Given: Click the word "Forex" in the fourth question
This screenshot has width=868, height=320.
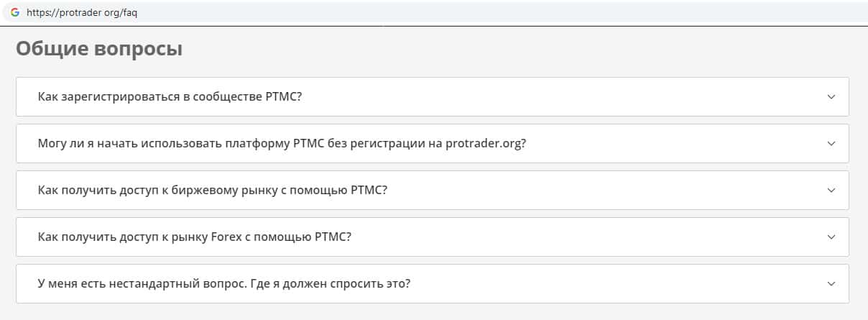Looking at the screenshot, I should (227, 237).
